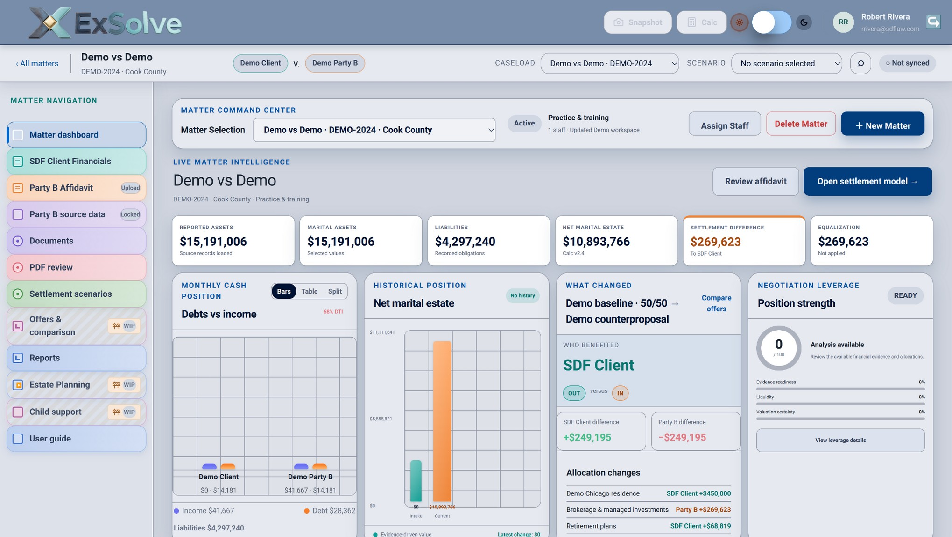Switch cash position view to Table
Viewport: 952px width, 537px height.
[x=310, y=292]
